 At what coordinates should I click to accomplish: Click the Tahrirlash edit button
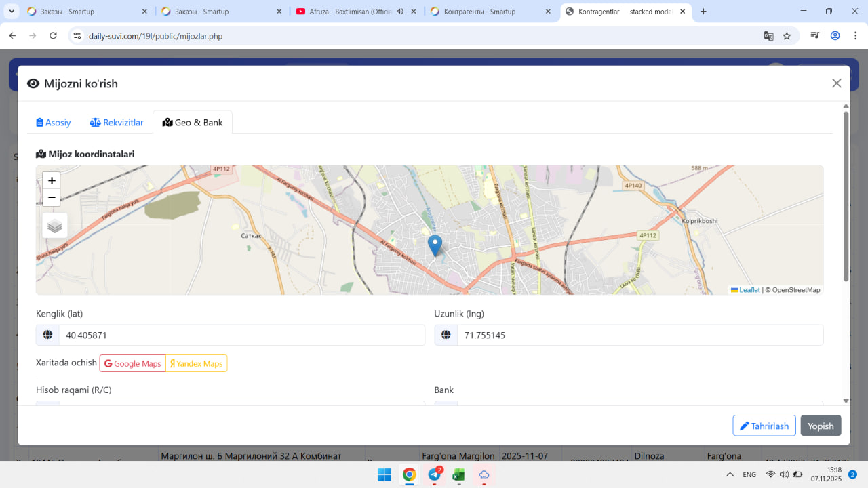(764, 426)
